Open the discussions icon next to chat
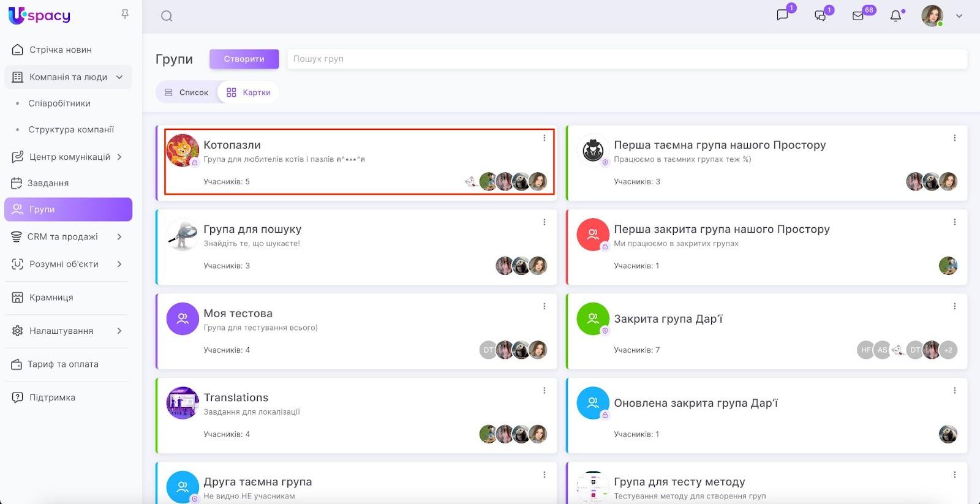The width and height of the screenshot is (980, 504). [820, 16]
